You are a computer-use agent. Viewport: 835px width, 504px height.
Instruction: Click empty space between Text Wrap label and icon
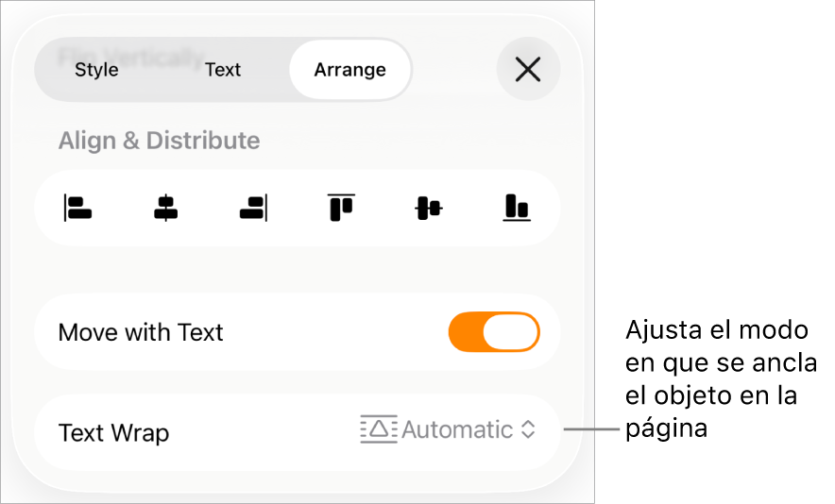tap(264, 432)
